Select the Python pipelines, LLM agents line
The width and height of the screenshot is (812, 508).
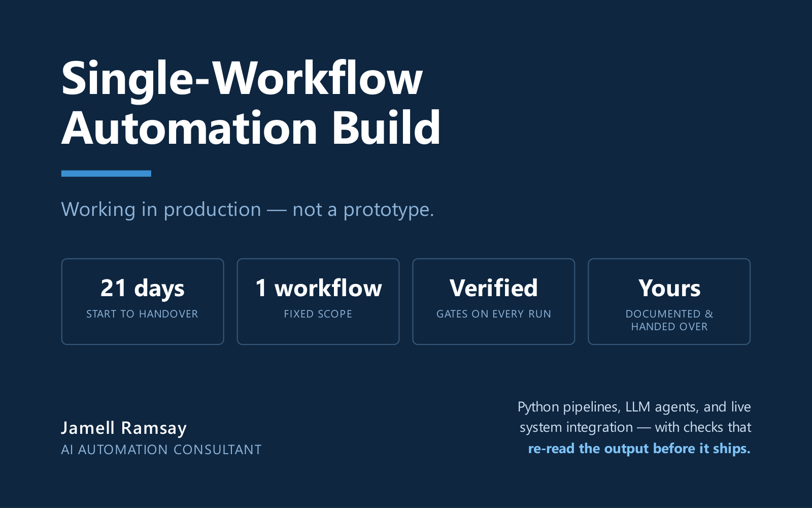[634, 407]
